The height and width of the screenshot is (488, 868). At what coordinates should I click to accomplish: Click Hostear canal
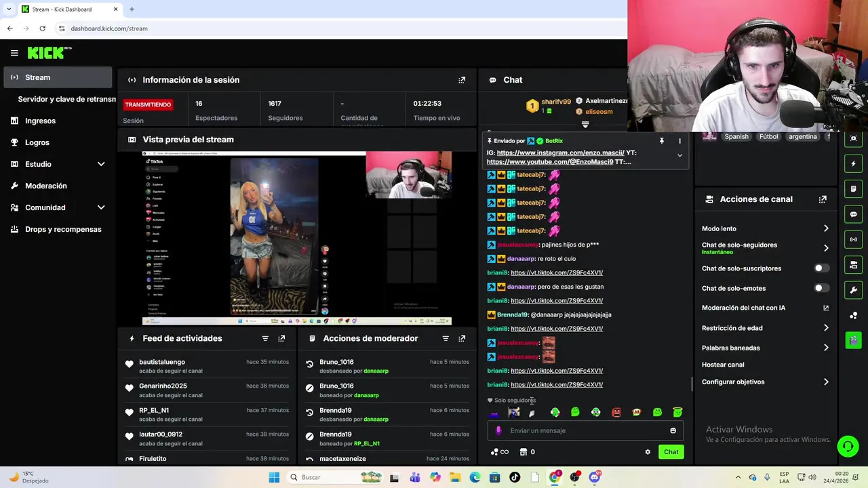coord(723,365)
